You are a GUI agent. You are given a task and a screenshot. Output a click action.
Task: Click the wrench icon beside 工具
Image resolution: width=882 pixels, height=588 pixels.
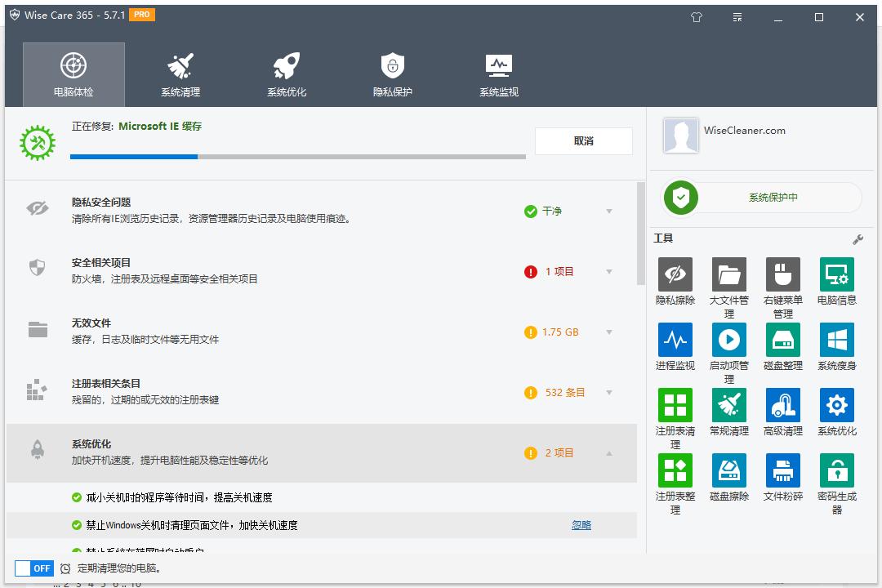coord(857,239)
